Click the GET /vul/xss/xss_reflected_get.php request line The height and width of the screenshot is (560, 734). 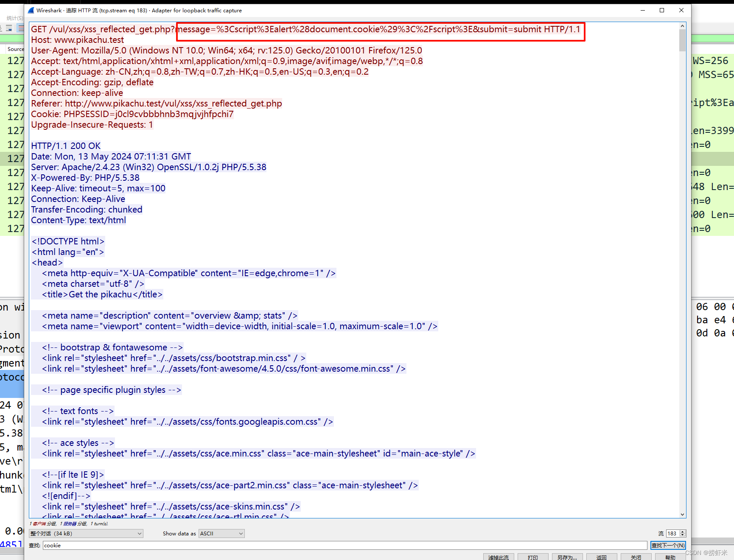pos(305,29)
